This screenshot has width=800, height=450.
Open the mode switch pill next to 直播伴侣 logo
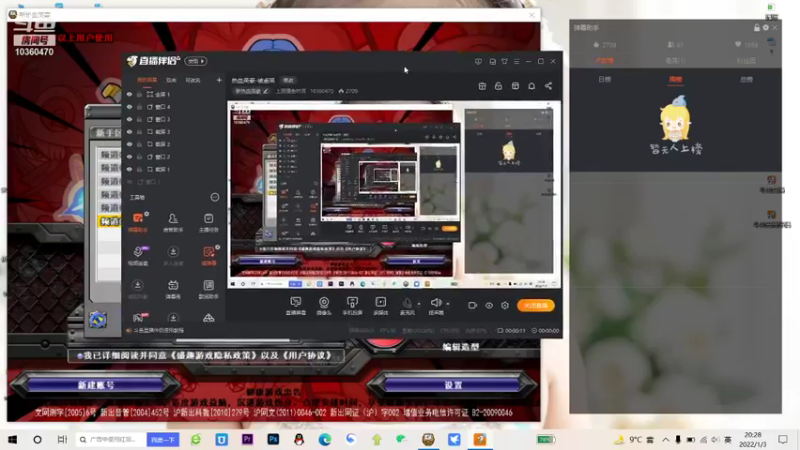click(x=195, y=61)
